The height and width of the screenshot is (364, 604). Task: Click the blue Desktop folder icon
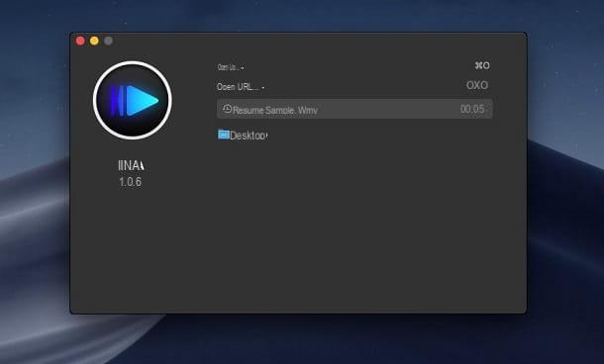point(224,135)
